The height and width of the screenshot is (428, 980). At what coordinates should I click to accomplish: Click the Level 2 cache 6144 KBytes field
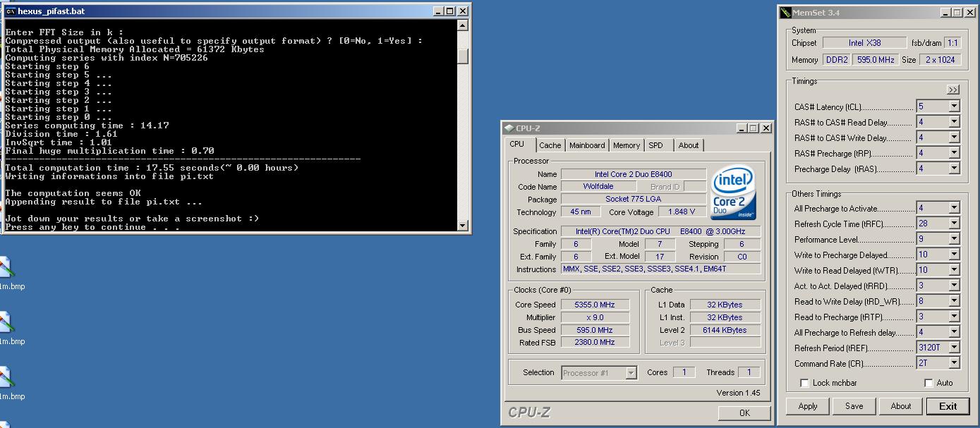click(725, 330)
